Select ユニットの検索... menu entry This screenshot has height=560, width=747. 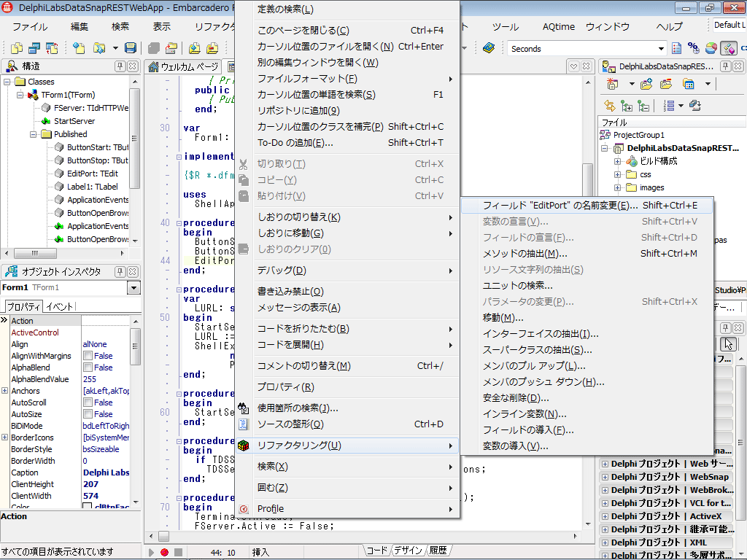click(587, 285)
